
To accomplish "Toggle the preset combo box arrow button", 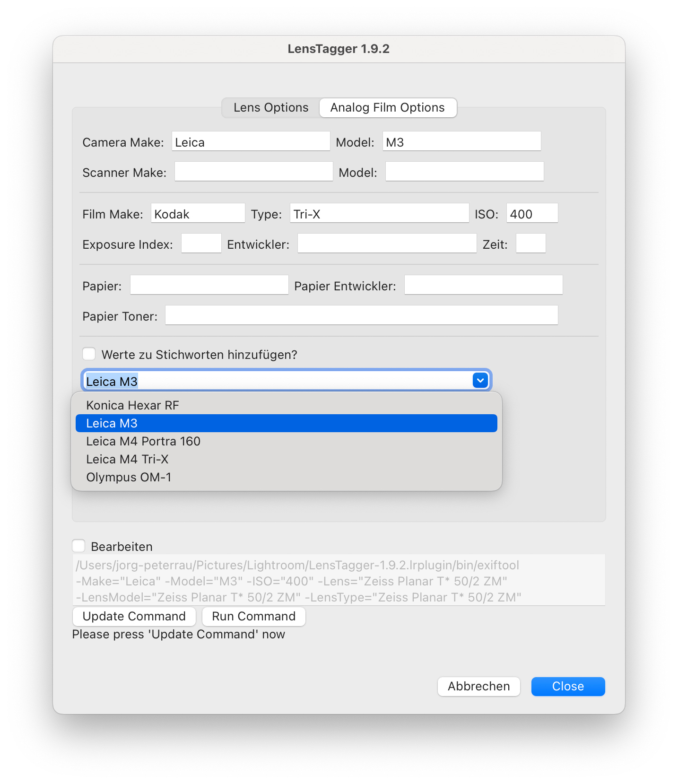I will 480,380.
